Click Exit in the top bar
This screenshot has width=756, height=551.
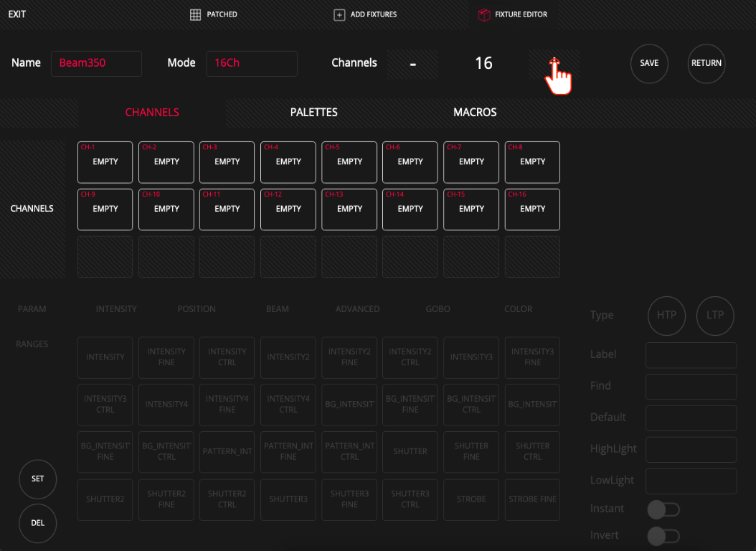17,14
